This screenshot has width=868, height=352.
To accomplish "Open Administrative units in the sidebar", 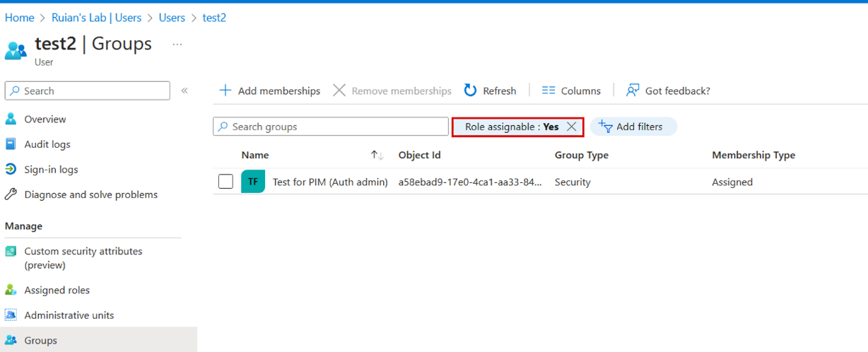I will pos(69,315).
